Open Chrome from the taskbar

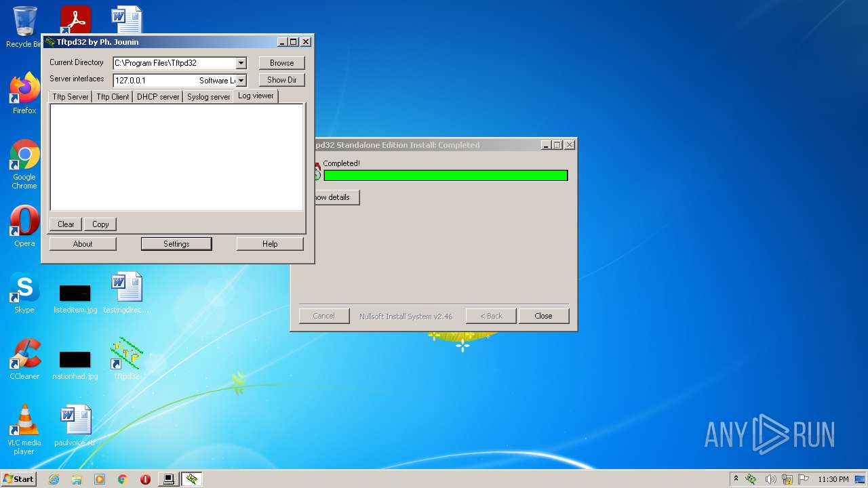pyautogui.click(x=123, y=479)
